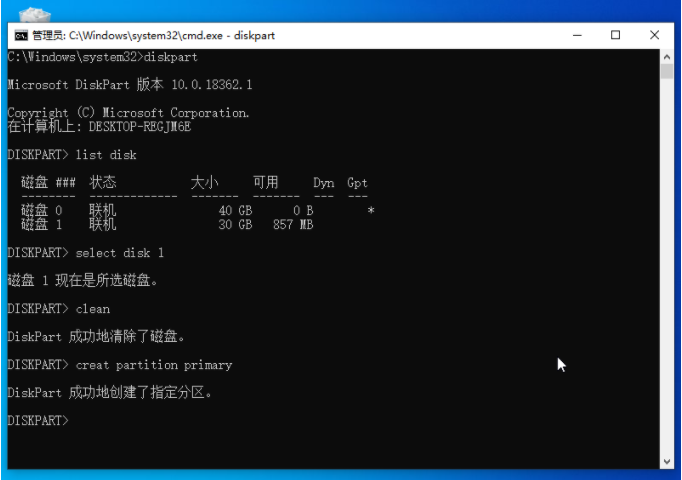
Task: Click the console scrollbar thumb
Action: tap(666, 71)
